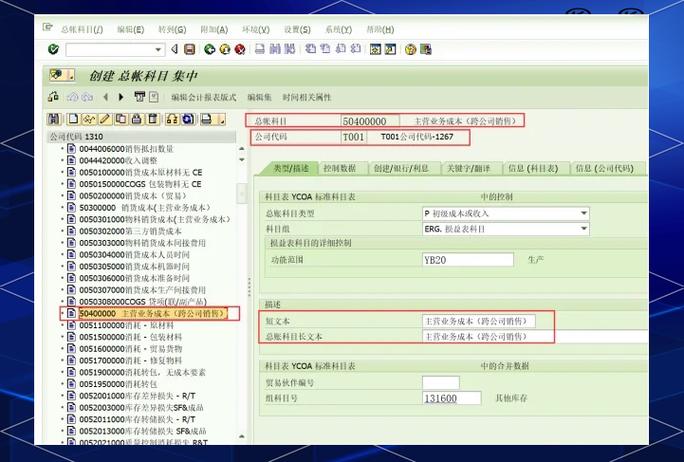Click the Refresh icon in tree toolbar
The height and width of the screenshot is (462, 684).
pyautogui.click(x=188, y=119)
